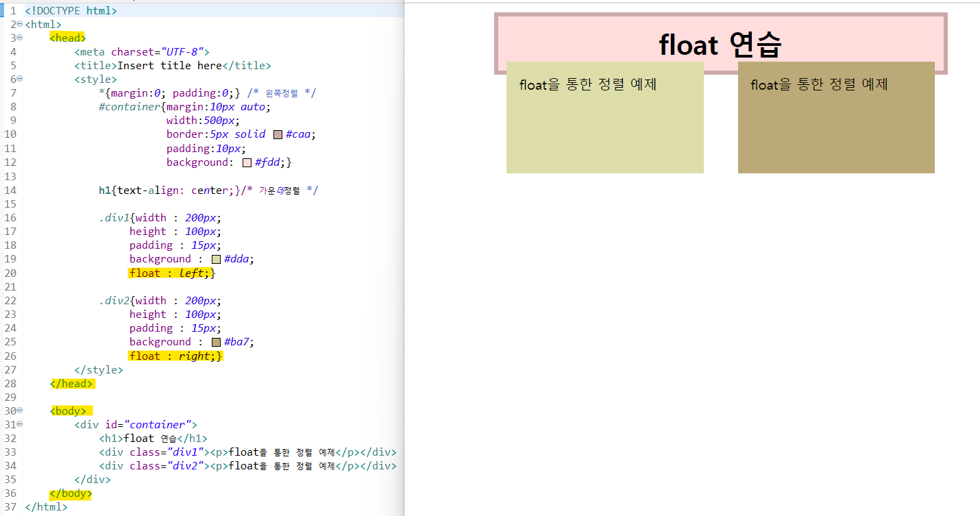Click the 'Insert title here' title text

[x=170, y=66]
